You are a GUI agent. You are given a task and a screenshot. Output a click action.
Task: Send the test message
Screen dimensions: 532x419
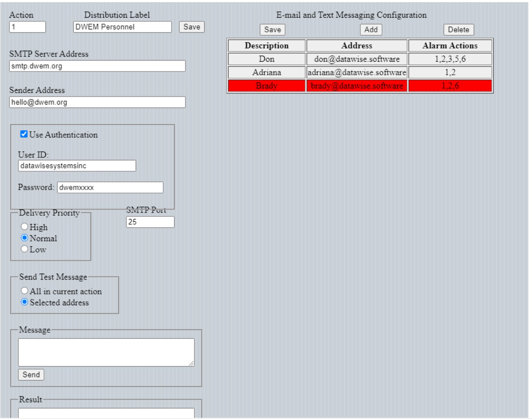pyautogui.click(x=31, y=375)
